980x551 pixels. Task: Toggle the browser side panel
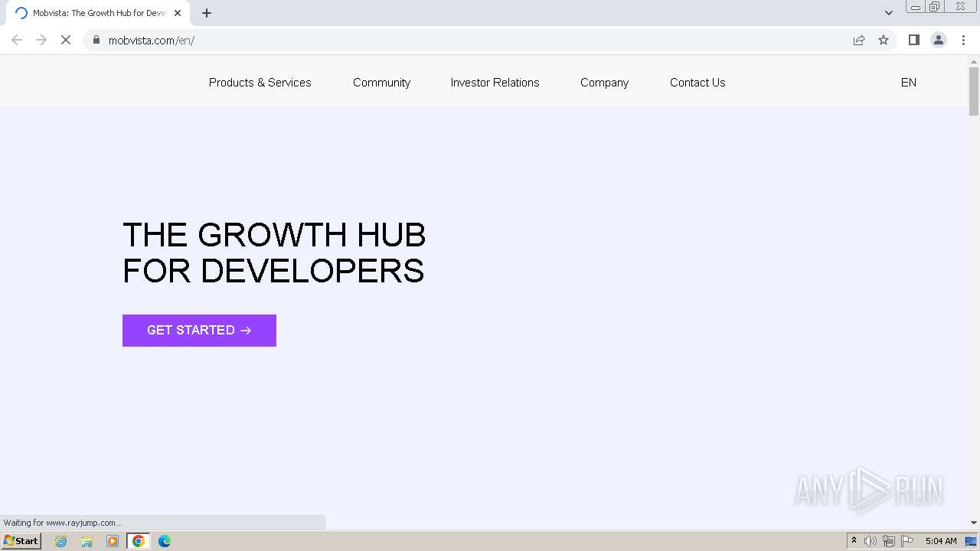(x=913, y=40)
